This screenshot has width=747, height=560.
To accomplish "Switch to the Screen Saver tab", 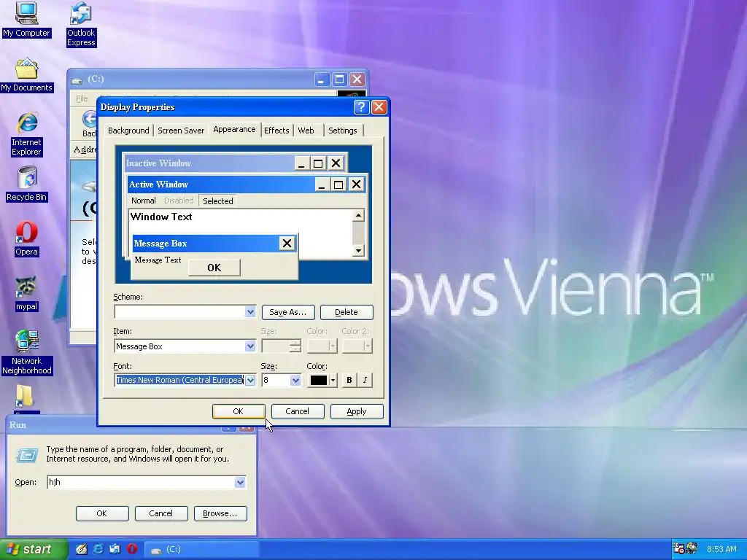I will (x=181, y=131).
